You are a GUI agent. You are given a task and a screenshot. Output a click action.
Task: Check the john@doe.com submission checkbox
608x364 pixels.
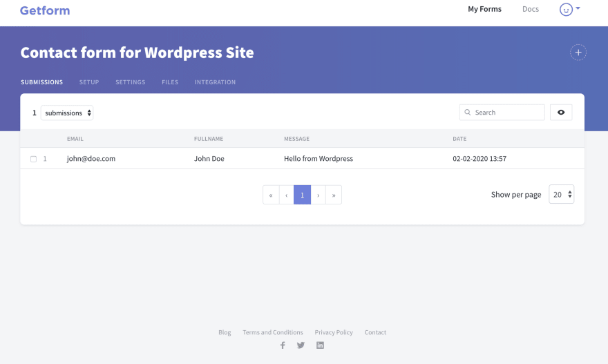point(33,159)
